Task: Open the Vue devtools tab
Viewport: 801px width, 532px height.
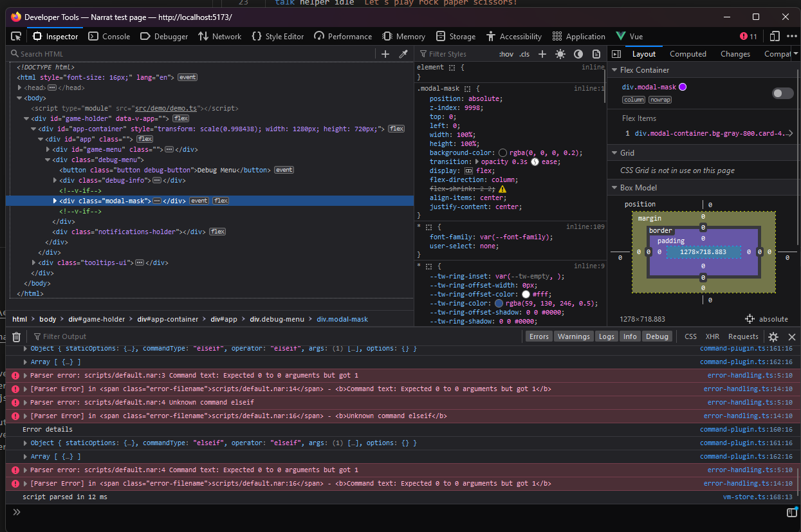Action: [x=629, y=37]
